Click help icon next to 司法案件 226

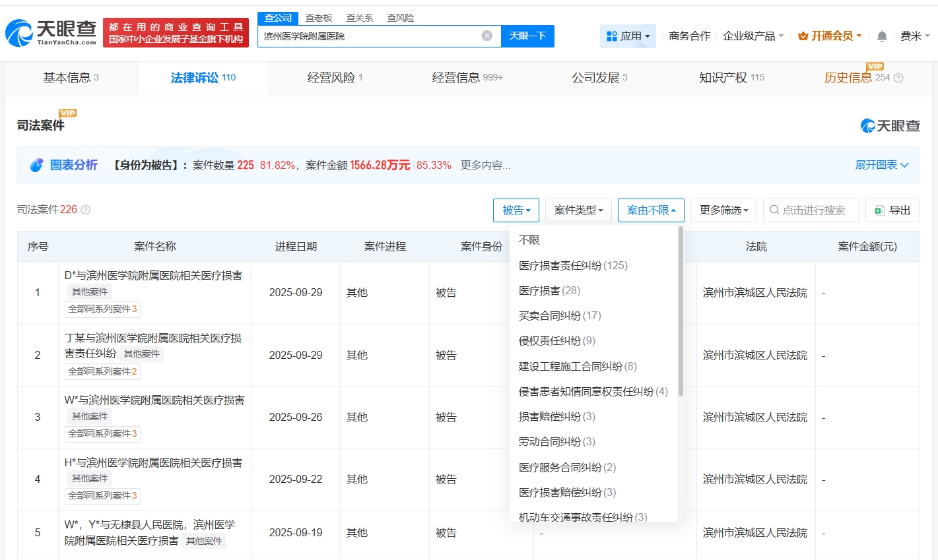click(x=86, y=210)
